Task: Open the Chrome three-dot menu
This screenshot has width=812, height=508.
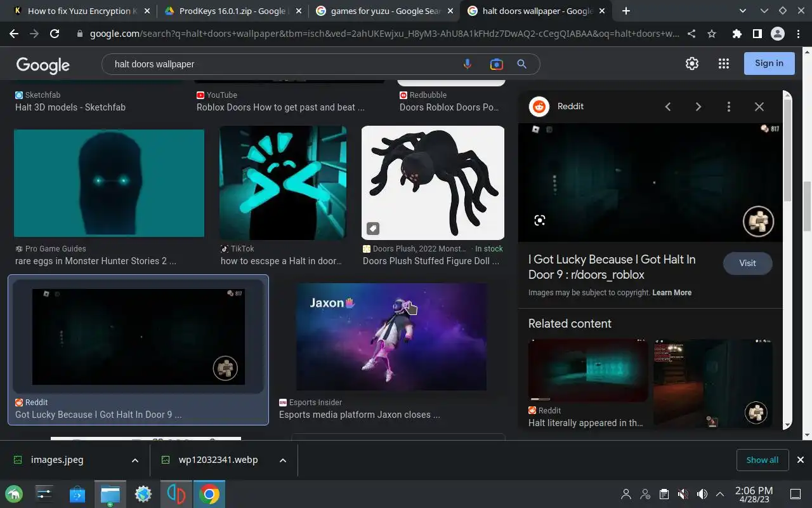Action: click(798, 34)
